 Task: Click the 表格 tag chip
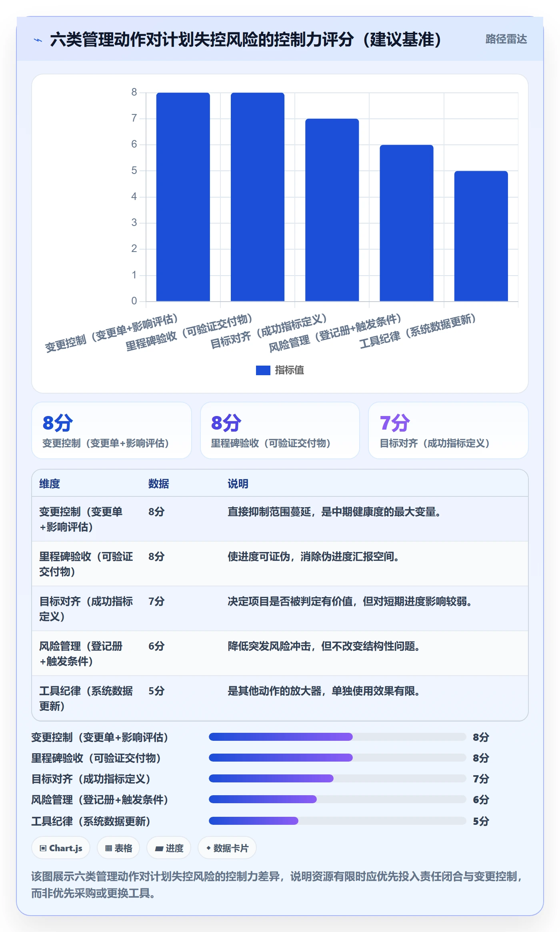coord(118,848)
